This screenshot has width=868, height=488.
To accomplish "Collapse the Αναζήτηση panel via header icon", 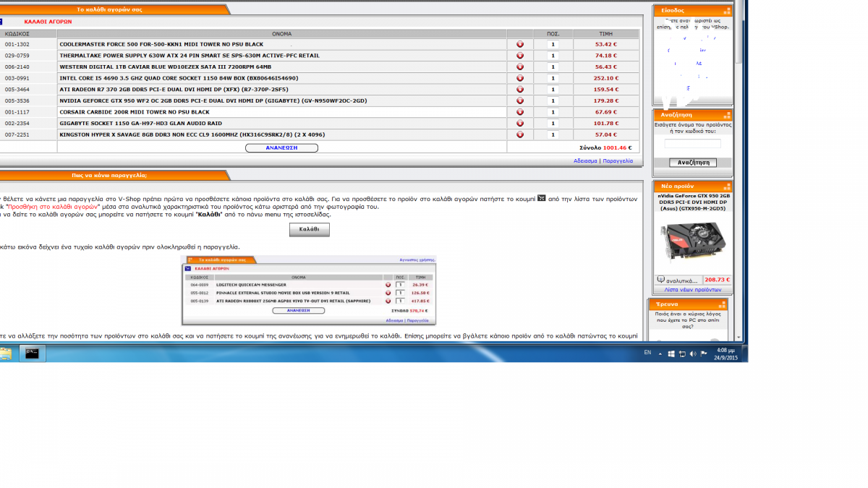I will pos(727,114).
